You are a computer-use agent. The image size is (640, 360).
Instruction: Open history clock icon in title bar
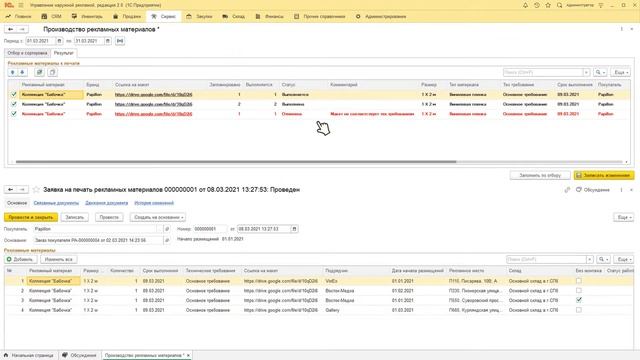[537, 5]
